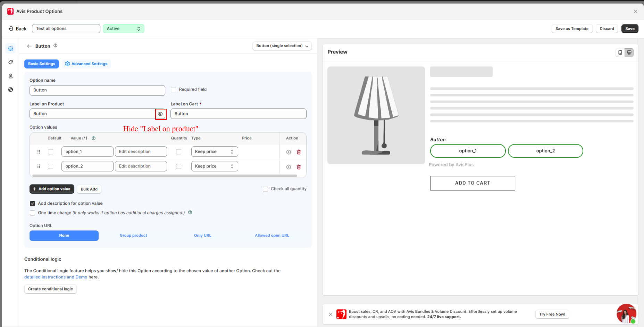This screenshot has width=644, height=327.
Task: Click drag handle icon of option_1 row
Action: (39, 152)
